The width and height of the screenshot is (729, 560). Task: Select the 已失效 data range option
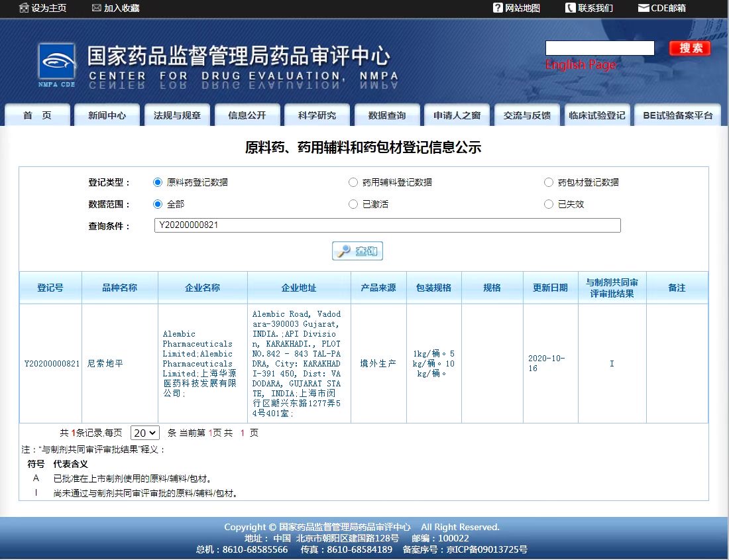click(x=549, y=204)
